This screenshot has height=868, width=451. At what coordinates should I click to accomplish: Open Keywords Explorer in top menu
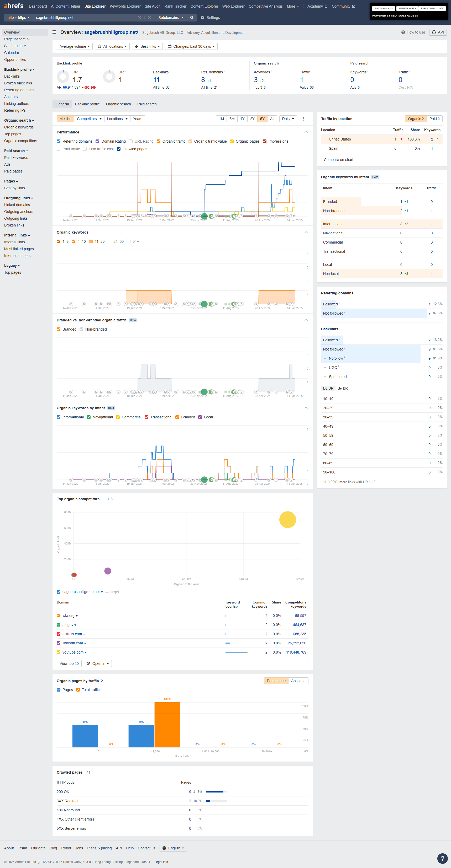coord(125,6)
